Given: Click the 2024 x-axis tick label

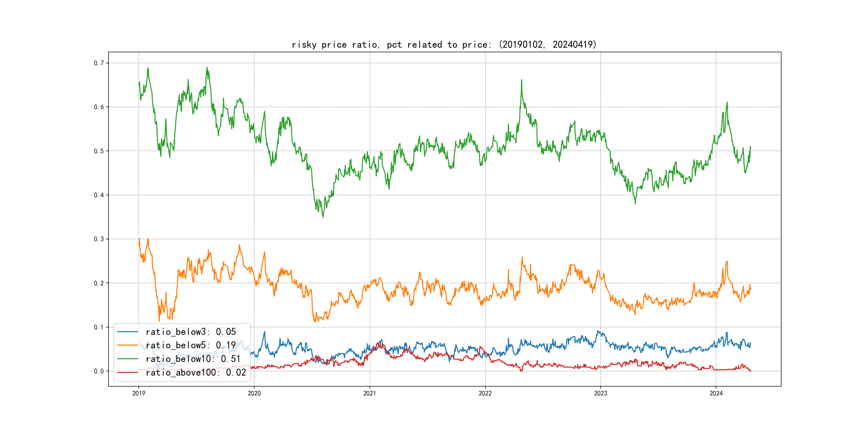Looking at the screenshot, I should [716, 393].
